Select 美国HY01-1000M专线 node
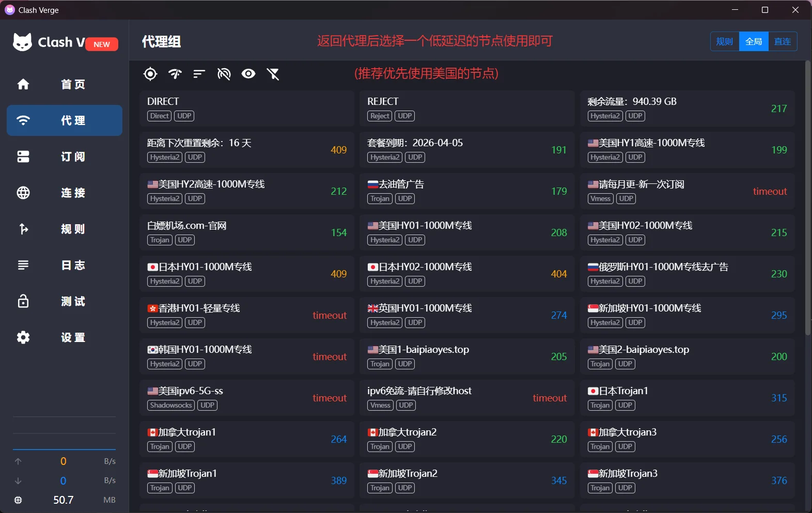The width and height of the screenshot is (812, 513). pyautogui.click(x=467, y=232)
